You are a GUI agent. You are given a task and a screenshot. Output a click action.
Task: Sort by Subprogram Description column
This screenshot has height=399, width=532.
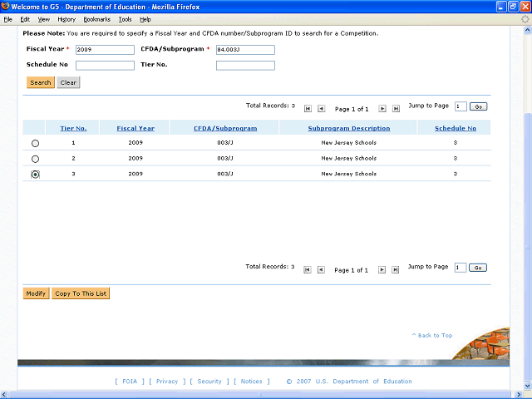click(x=348, y=129)
